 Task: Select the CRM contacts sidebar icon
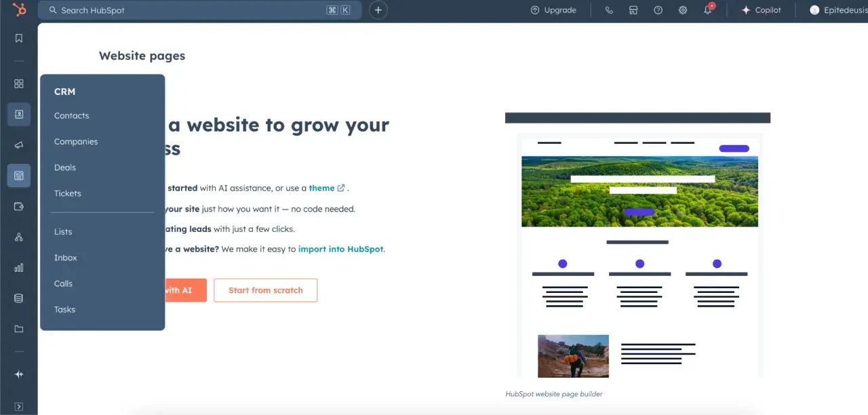pos(19,115)
